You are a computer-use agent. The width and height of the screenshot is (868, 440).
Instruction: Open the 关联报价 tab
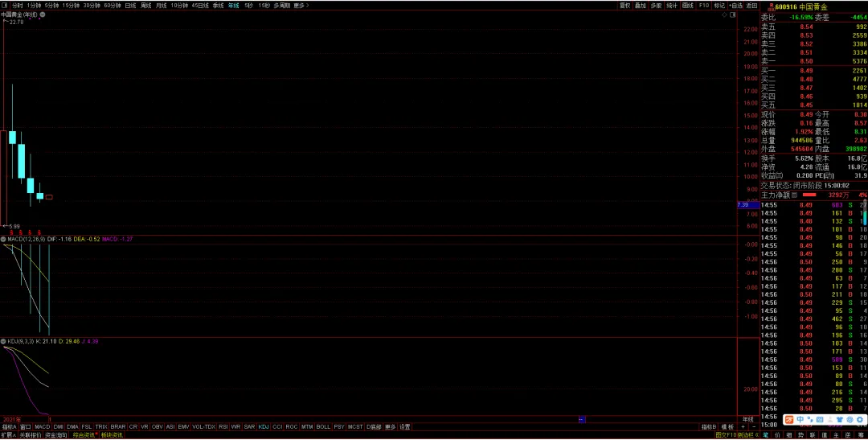(30, 435)
